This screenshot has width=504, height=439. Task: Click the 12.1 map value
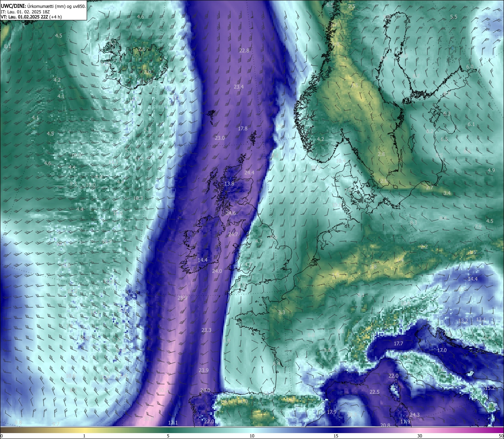click(173, 422)
